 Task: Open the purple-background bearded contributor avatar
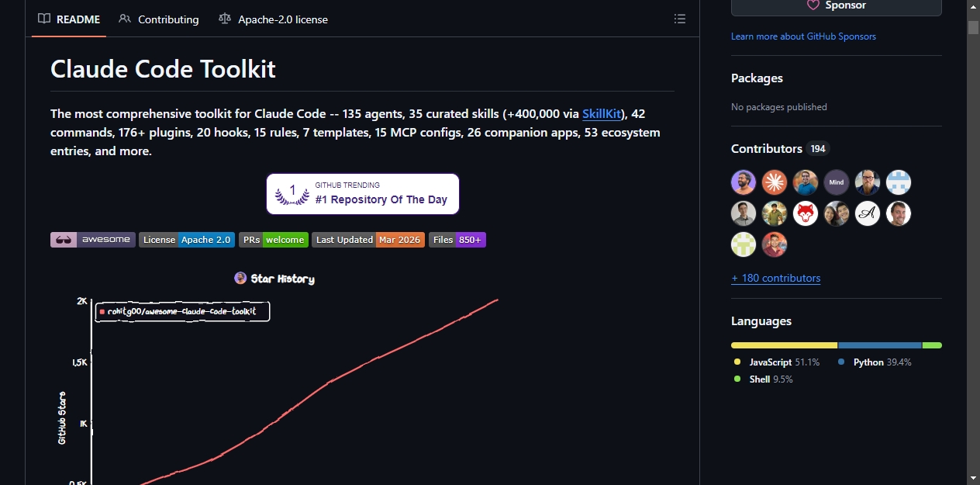pyautogui.click(x=744, y=182)
